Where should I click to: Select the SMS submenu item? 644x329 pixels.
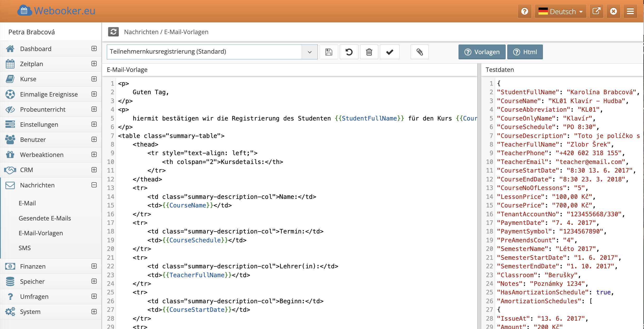point(25,248)
